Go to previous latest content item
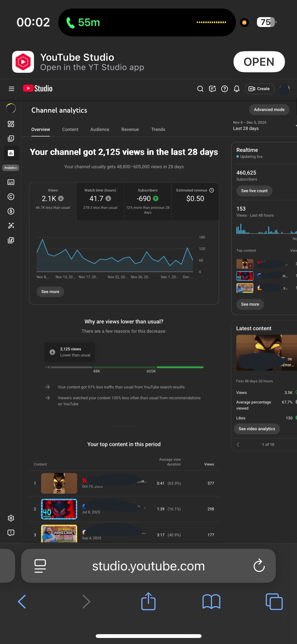297x644 pixels. (238, 445)
